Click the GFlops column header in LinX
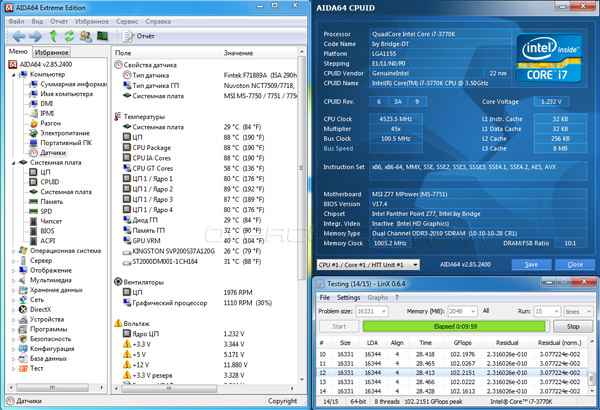 point(462,343)
